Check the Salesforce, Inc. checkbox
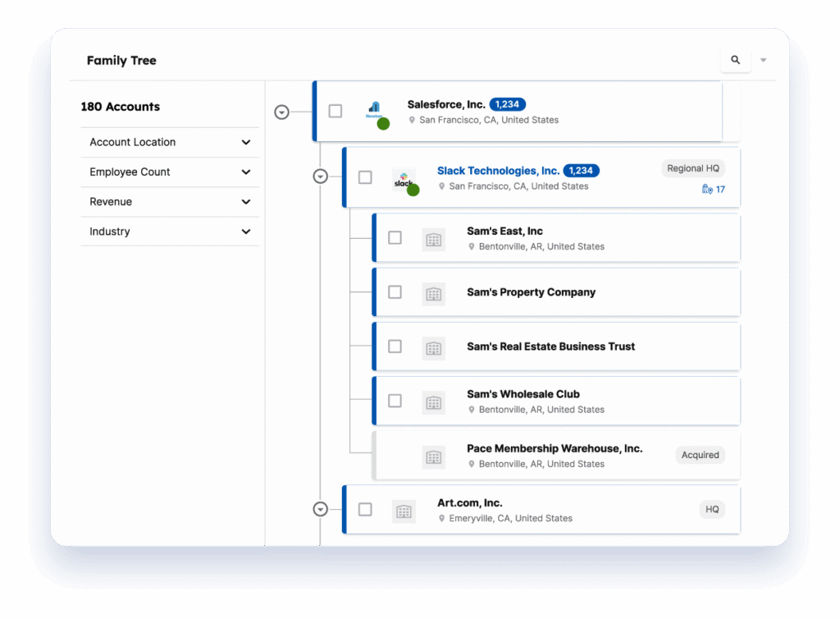 coord(336,111)
